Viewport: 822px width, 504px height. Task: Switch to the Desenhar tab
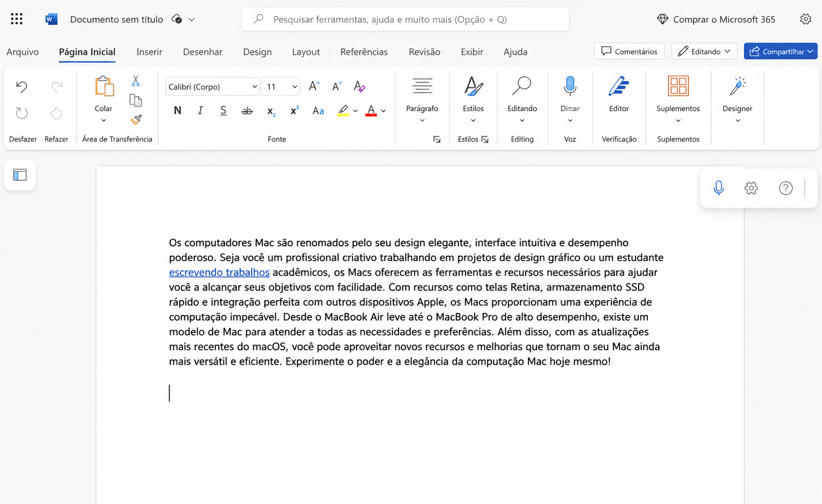click(203, 52)
